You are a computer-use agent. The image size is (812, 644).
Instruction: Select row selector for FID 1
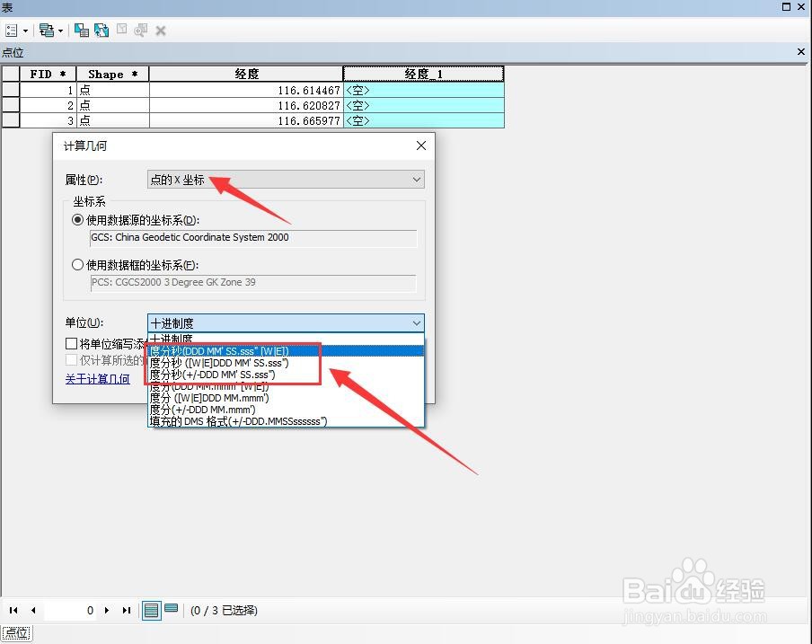coord(11,90)
